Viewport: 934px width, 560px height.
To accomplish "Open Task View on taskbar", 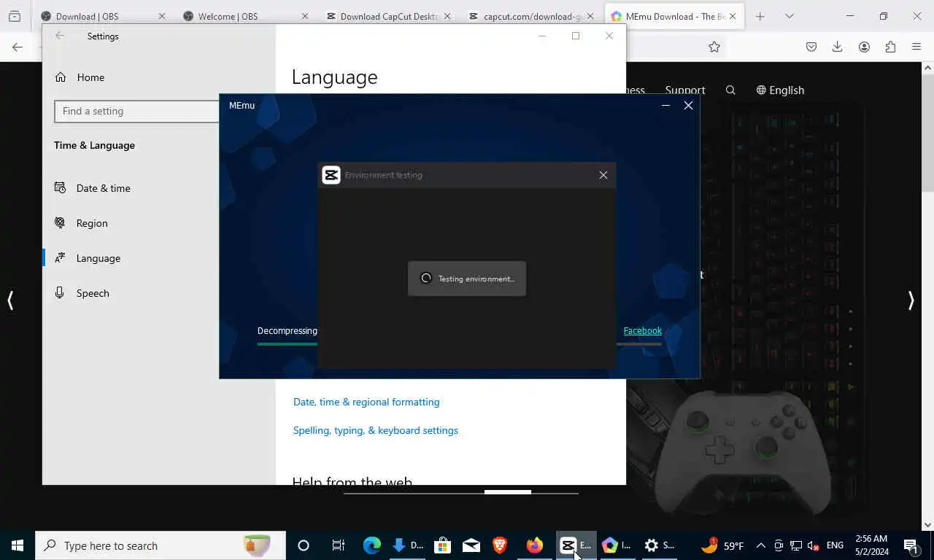I will click(x=338, y=545).
